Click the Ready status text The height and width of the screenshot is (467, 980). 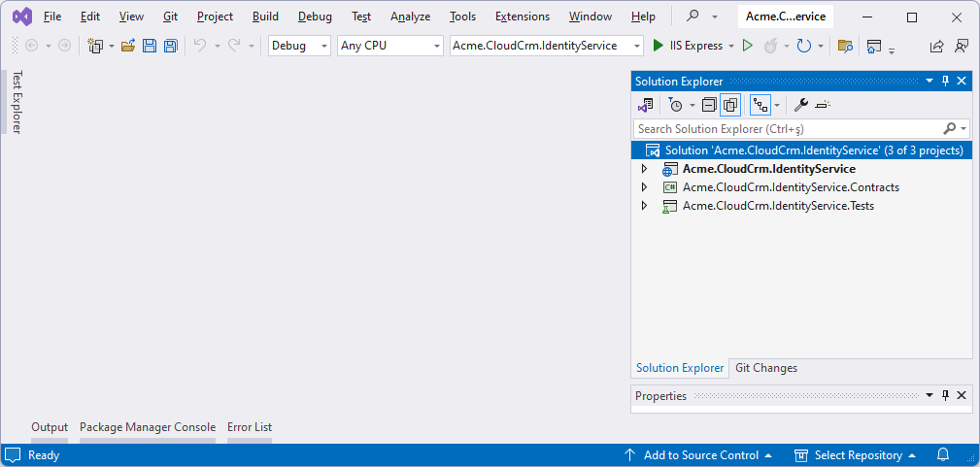[x=44, y=455]
